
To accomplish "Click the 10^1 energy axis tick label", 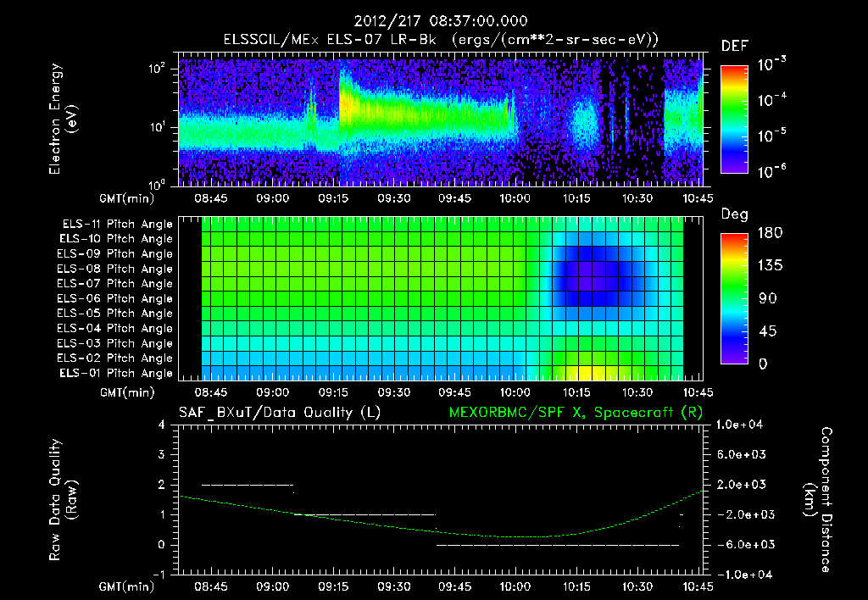I will (x=157, y=127).
